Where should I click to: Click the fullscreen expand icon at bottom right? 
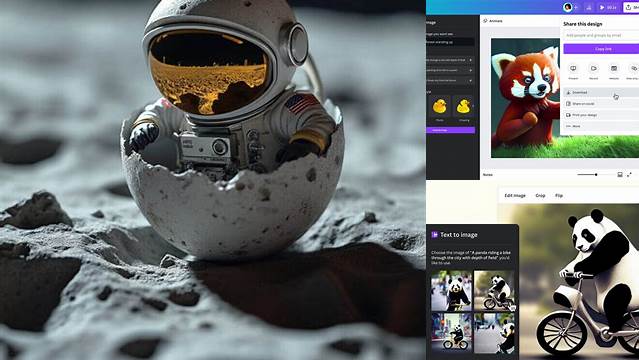pyautogui.click(x=629, y=174)
